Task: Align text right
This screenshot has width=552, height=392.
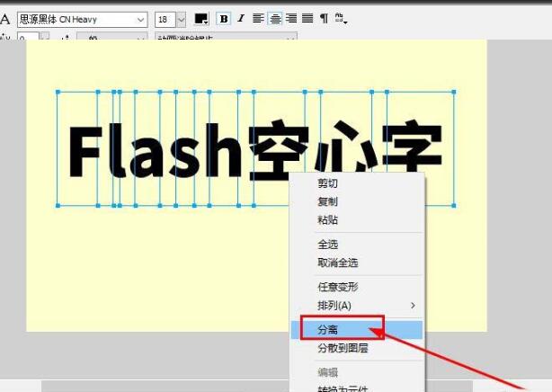Action: [x=291, y=18]
